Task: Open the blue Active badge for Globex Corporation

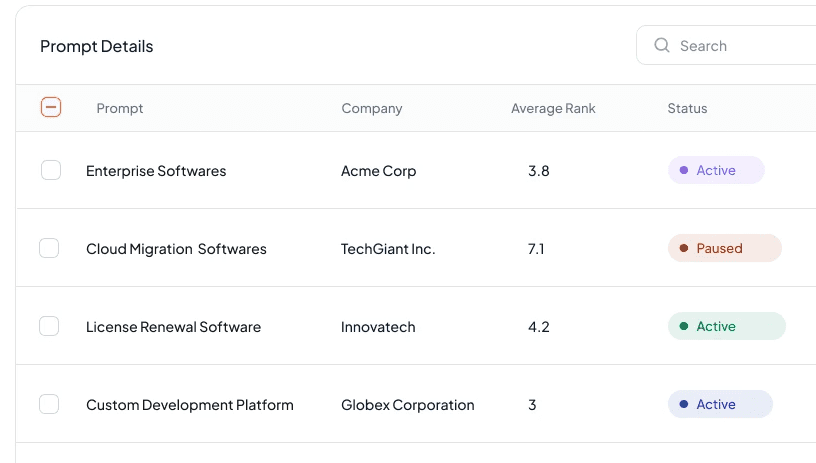Action: 720,404
